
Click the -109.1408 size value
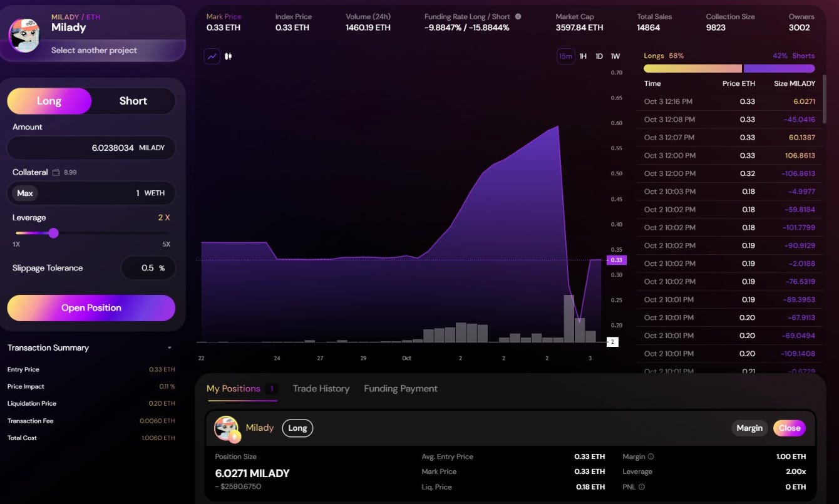point(798,354)
